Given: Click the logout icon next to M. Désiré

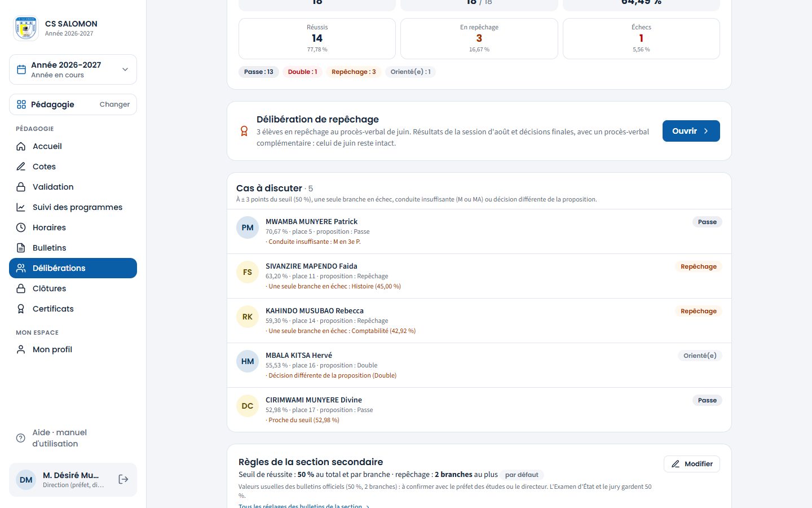Looking at the screenshot, I should tap(123, 479).
